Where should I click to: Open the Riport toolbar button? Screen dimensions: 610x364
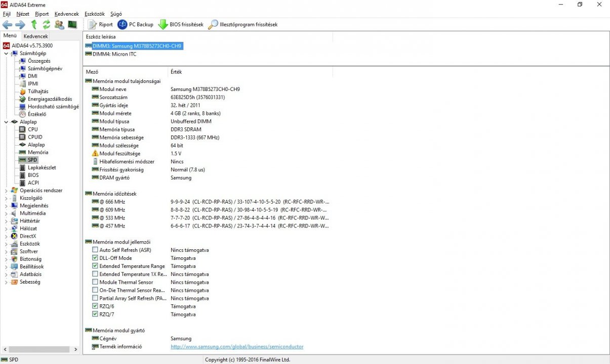(101, 24)
